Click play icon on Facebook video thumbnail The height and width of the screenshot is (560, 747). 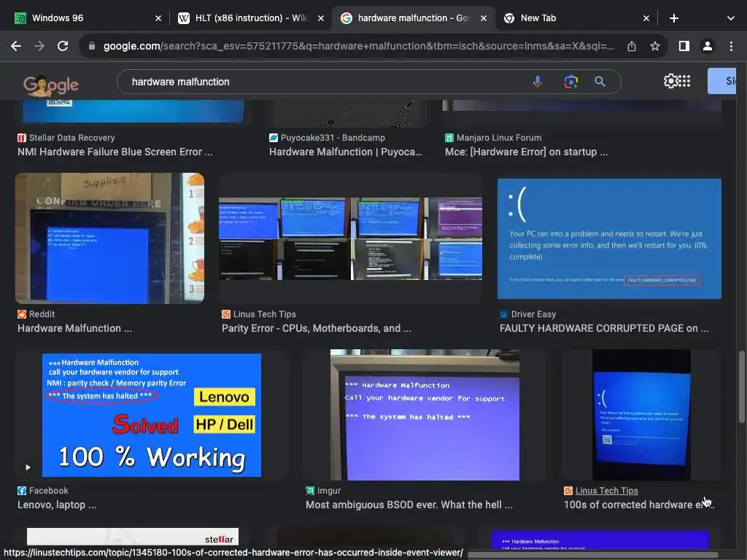[28, 467]
